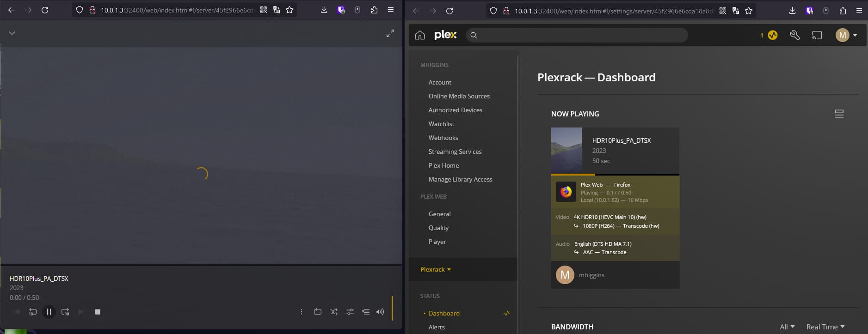Click the Plex logo
The height and width of the screenshot is (334, 868).
click(445, 35)
